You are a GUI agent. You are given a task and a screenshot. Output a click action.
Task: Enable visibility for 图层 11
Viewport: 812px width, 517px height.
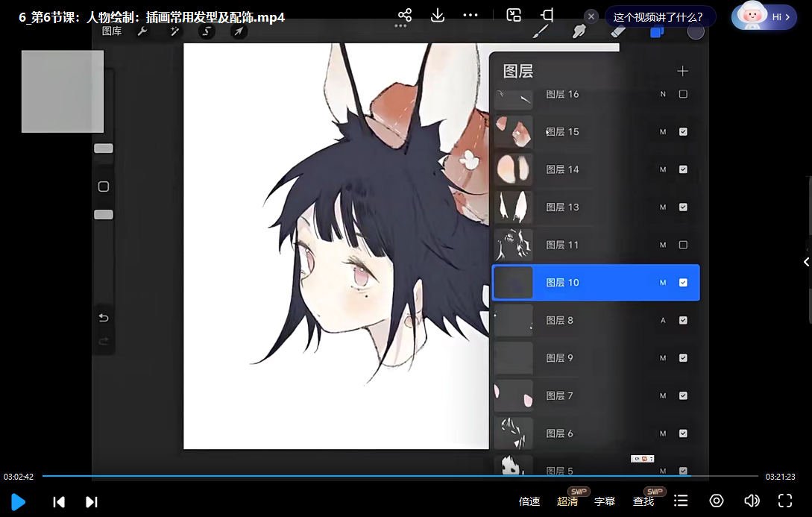682,244
